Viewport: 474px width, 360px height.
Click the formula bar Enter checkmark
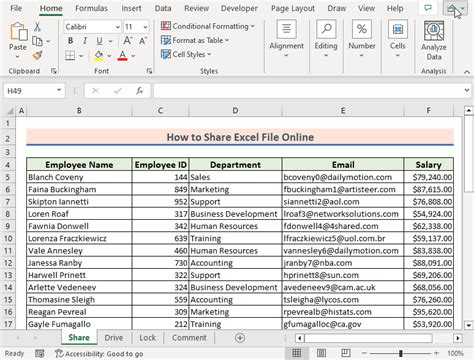point(117,91)
